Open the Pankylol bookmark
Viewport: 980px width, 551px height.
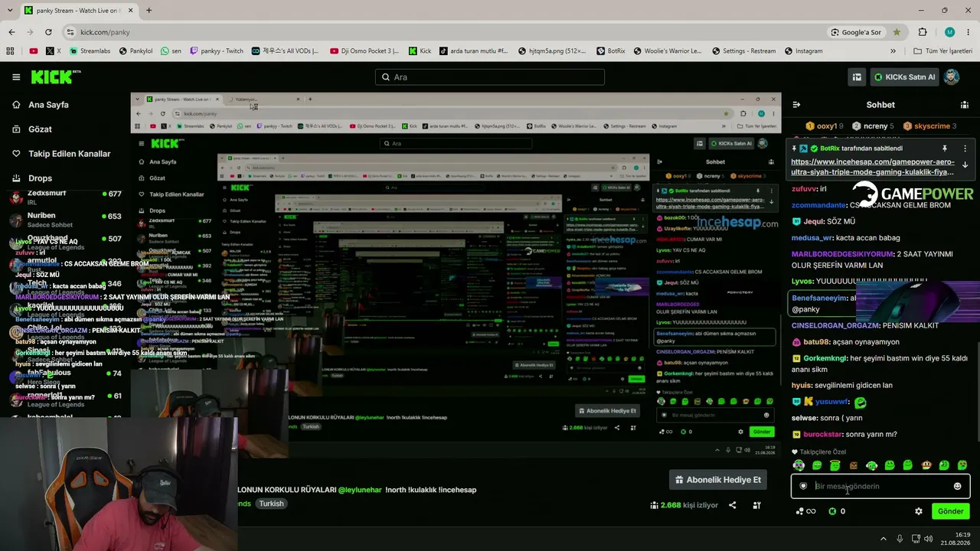point(135,51)
